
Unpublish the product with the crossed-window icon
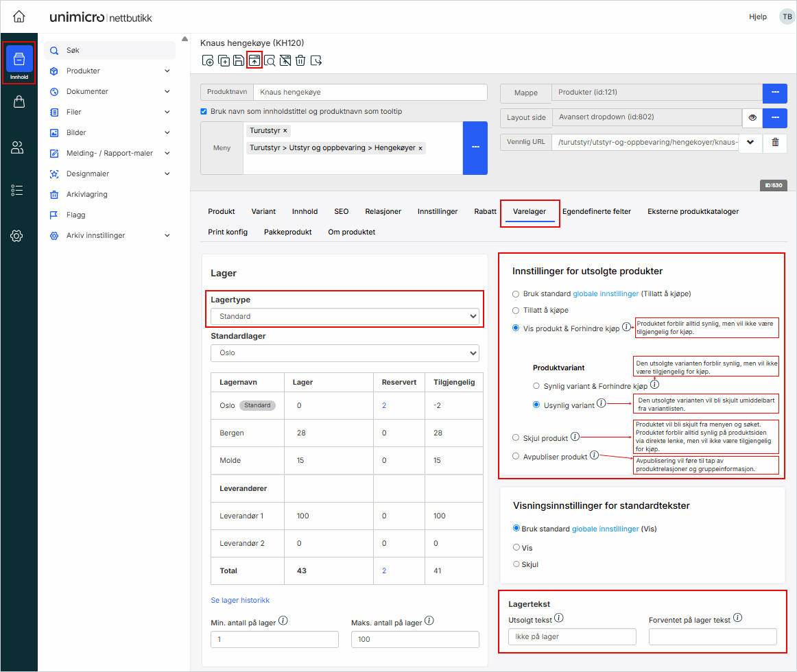click(x=285, y=60)
